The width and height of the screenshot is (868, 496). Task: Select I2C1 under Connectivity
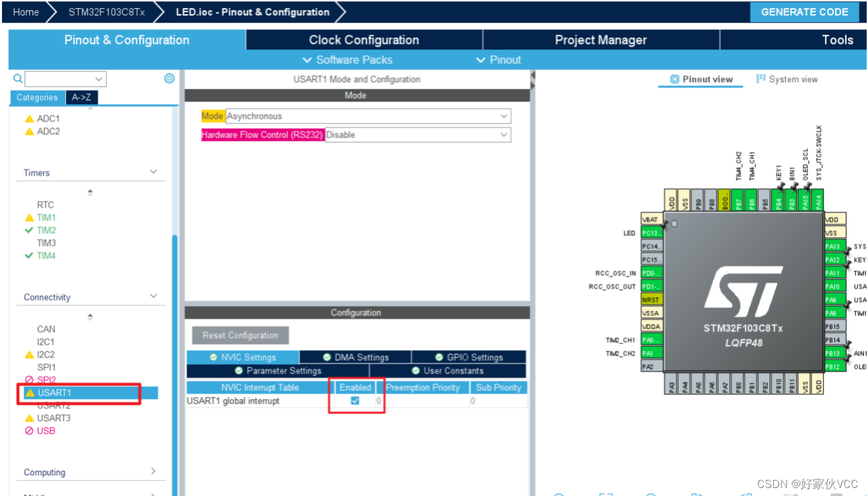coord(46,342)
